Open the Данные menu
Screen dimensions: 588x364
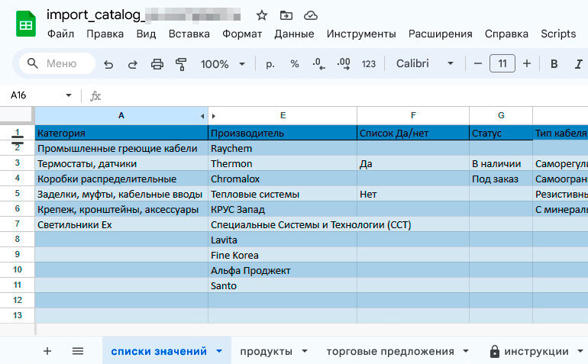click(294, 34)
